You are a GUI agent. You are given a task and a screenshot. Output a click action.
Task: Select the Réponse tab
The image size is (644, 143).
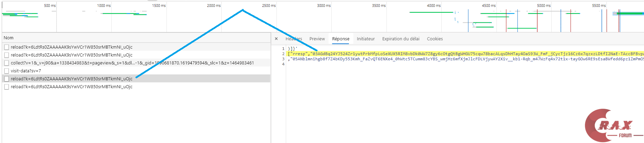pos(341,39)
